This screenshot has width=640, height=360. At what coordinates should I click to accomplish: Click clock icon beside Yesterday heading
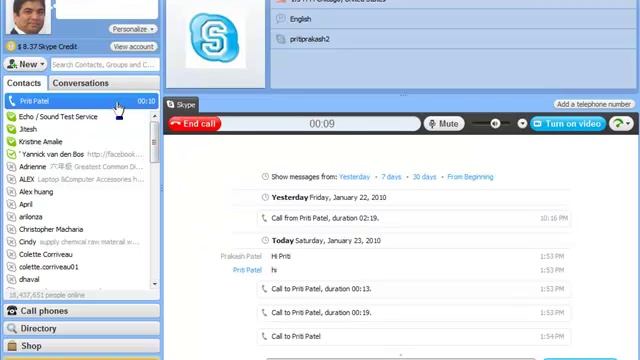[265, 197]
